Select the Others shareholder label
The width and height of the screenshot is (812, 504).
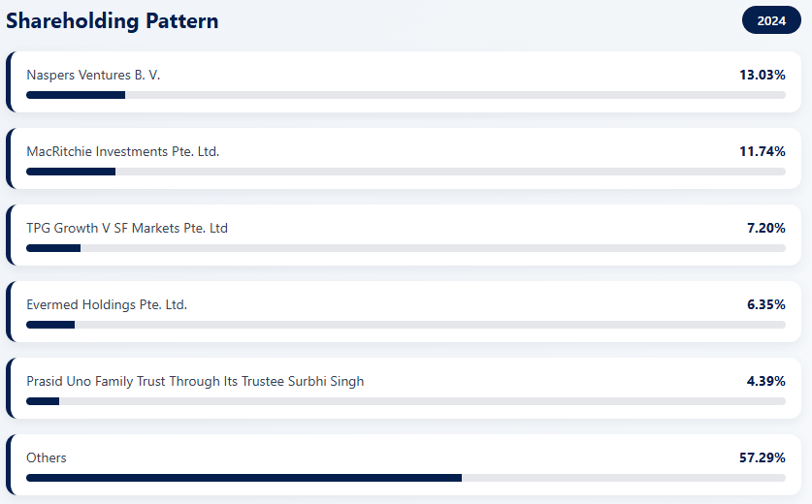(x=47, y=457)
